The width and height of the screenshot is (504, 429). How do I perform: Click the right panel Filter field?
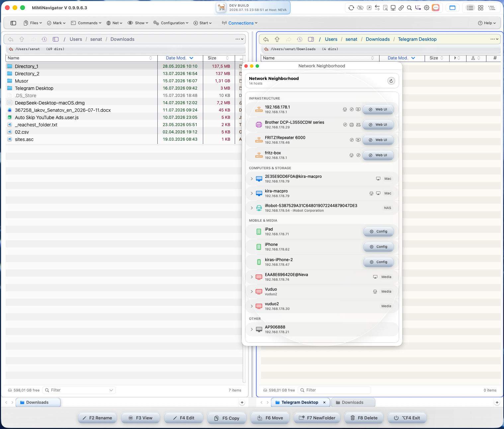click(x=334, y=390)
